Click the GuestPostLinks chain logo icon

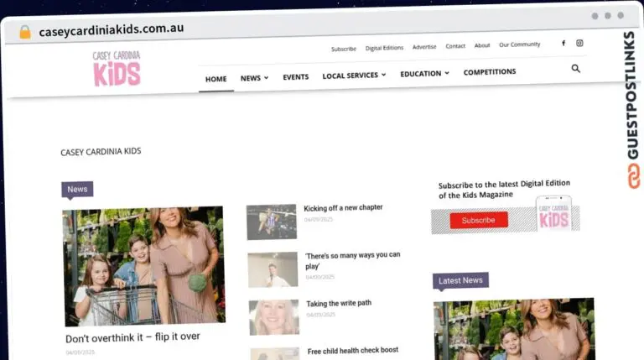pyautogui.click(x=633, y=175)
